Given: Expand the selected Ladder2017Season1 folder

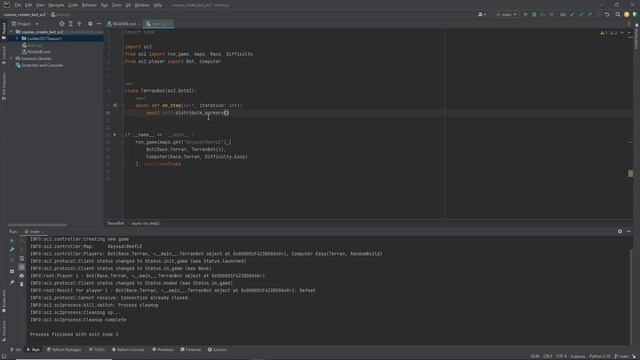Looking at the screenshot, I should (x=18, y=38).
